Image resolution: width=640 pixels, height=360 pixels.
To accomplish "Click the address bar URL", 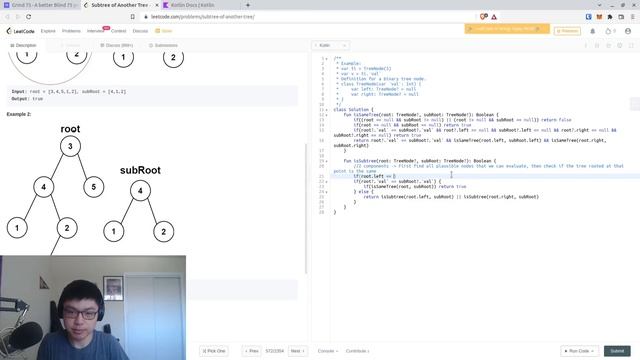I will (203, 17).
